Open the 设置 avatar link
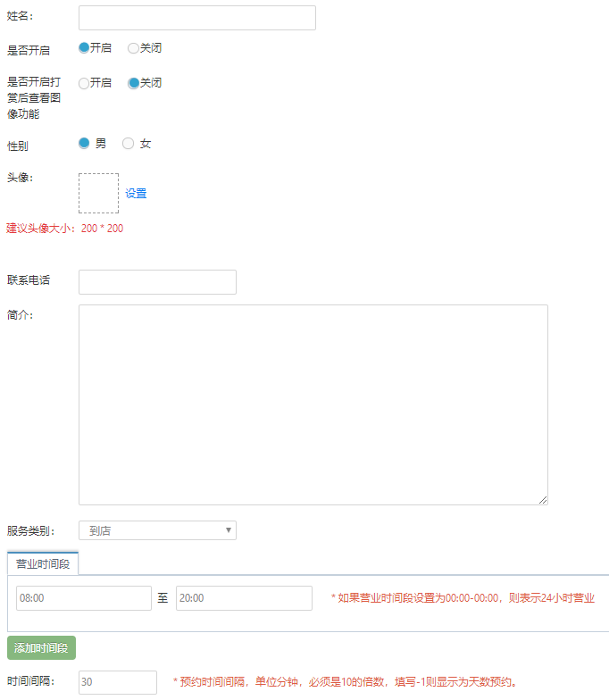 tap(136, 193)
